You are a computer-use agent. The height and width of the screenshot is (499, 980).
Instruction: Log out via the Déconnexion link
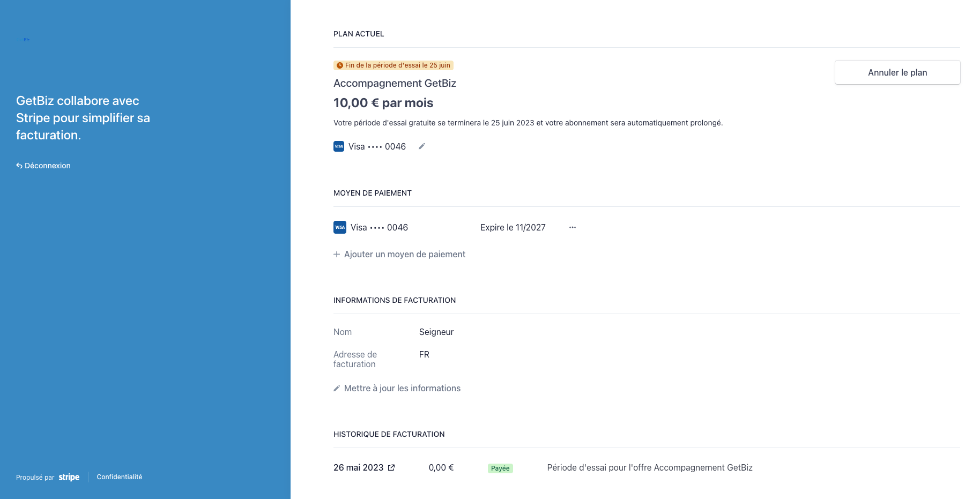[43, 166]
